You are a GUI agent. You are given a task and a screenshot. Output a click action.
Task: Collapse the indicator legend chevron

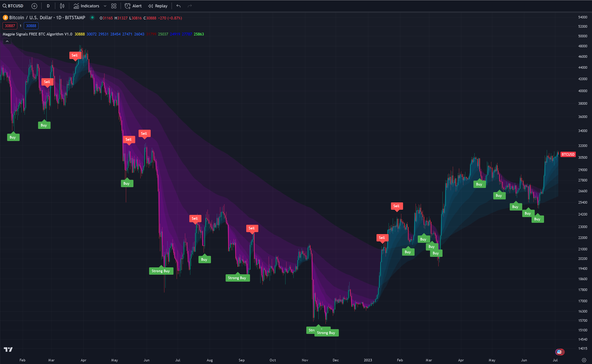7,41
